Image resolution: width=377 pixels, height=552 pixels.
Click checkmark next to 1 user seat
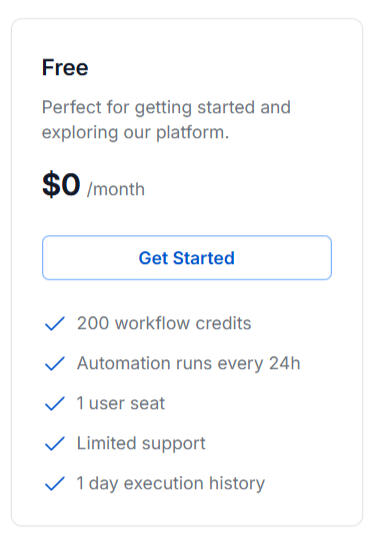pos(55,403)
